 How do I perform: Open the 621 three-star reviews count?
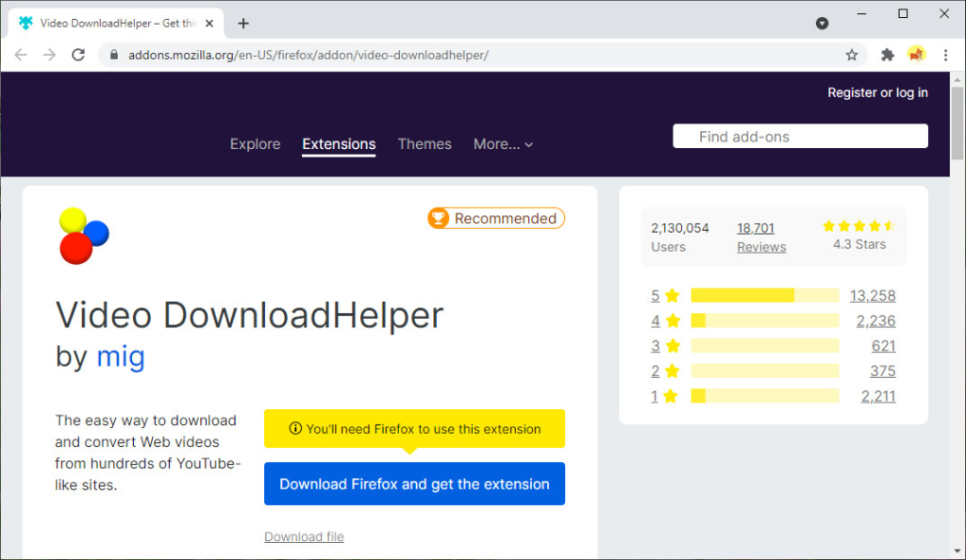883,346
